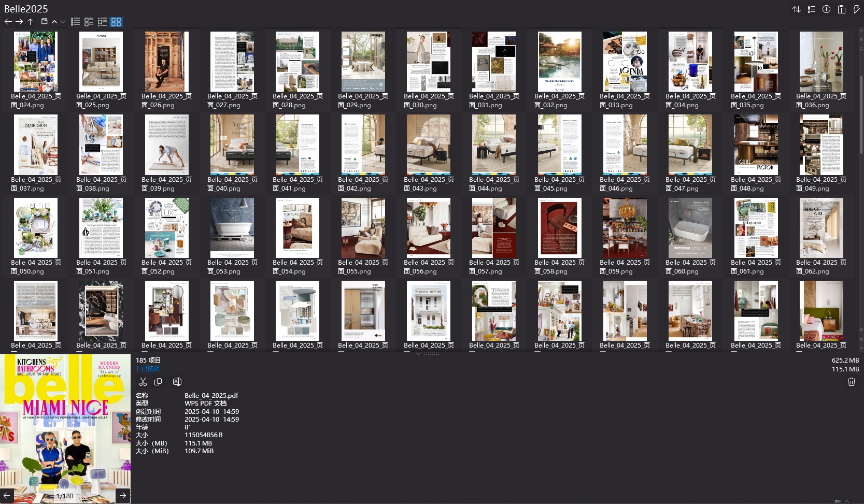Click the lightning bolt quick actions icon
The image size is (864, 504).
coord(856,9)
